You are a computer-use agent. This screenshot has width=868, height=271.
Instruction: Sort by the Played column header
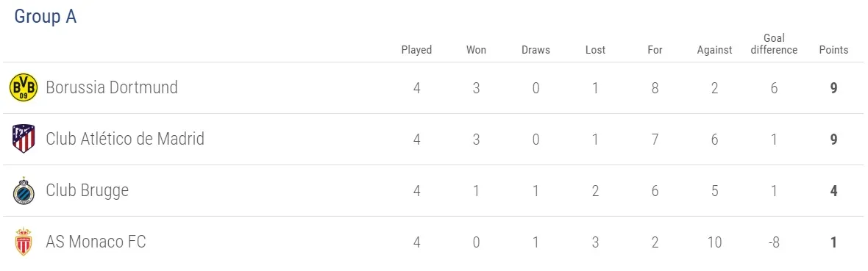click(416, 50)
